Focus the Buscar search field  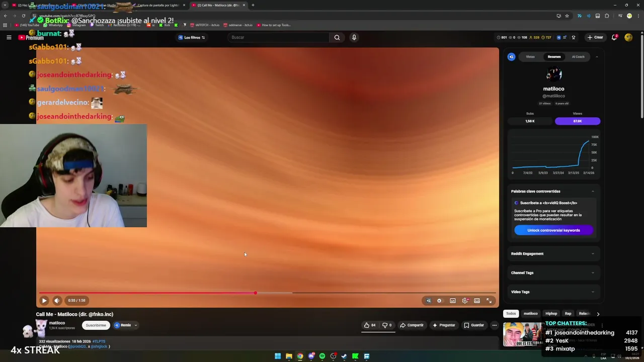pos(279,37)
